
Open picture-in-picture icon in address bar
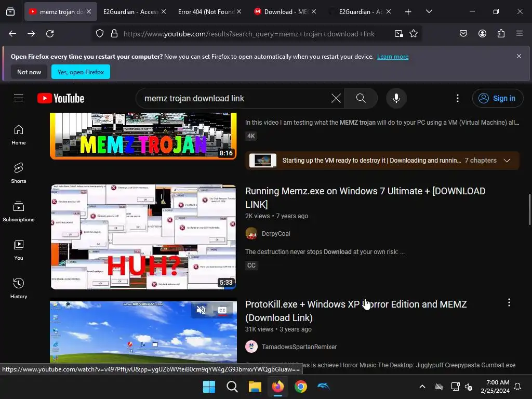coord(398,34)
